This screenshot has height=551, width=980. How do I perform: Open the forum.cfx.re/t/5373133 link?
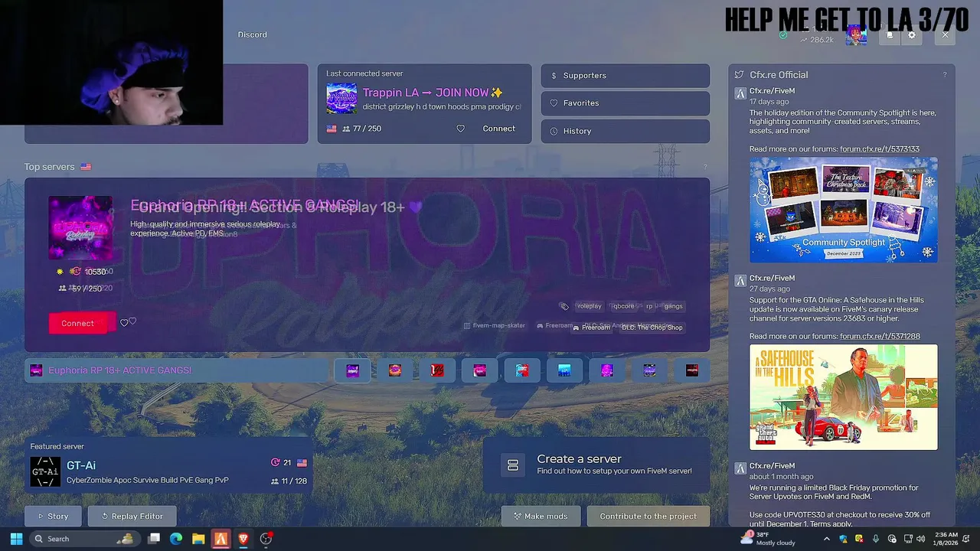click(x=880, y=149)
